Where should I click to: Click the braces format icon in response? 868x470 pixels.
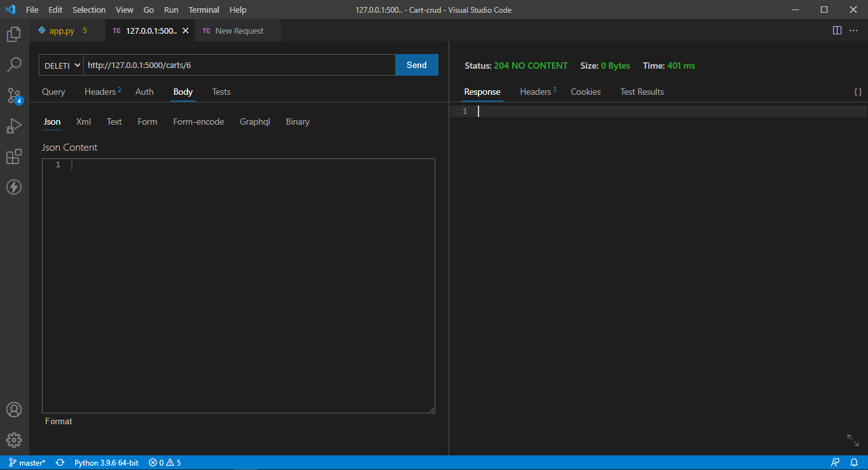click(x=858, y=92)
